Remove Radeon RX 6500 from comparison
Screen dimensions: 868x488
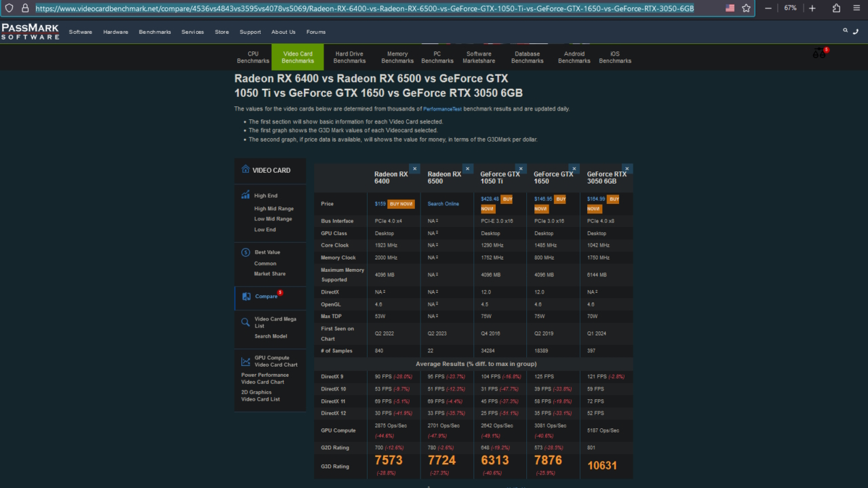click(467, 168)
